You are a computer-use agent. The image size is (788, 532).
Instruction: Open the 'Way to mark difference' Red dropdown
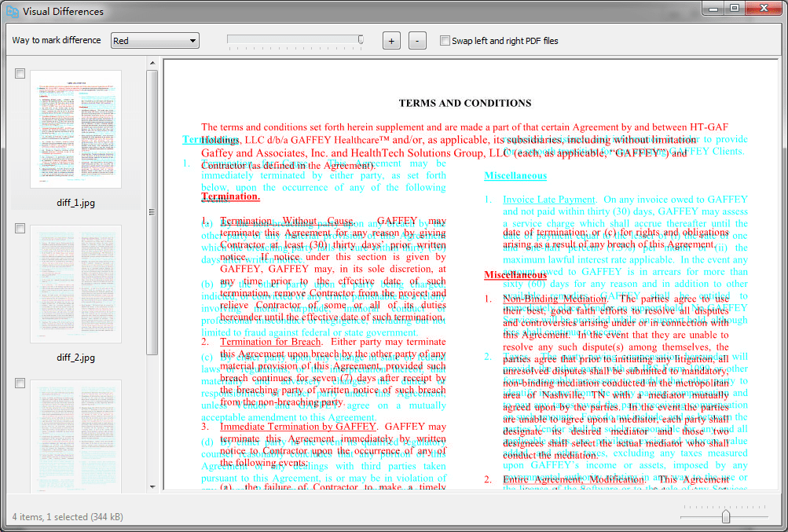coord(155,41)
